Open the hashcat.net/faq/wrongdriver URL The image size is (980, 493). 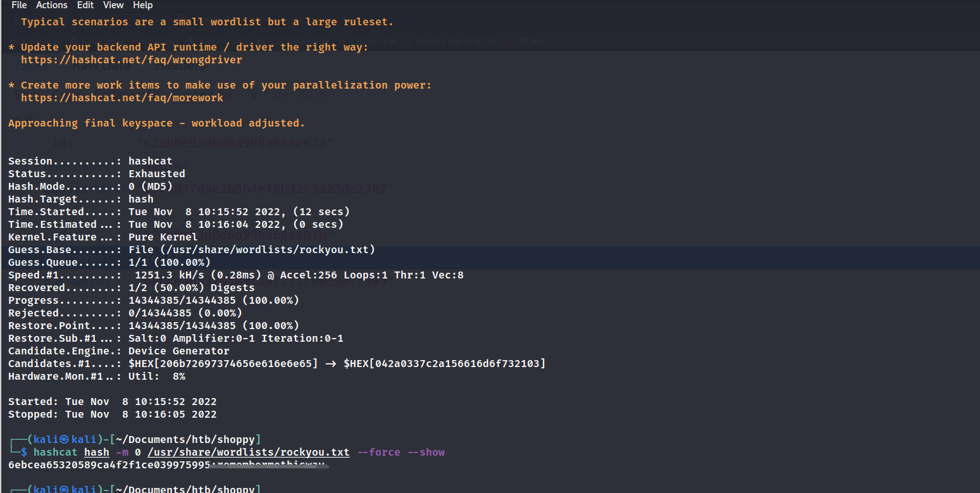132,60
